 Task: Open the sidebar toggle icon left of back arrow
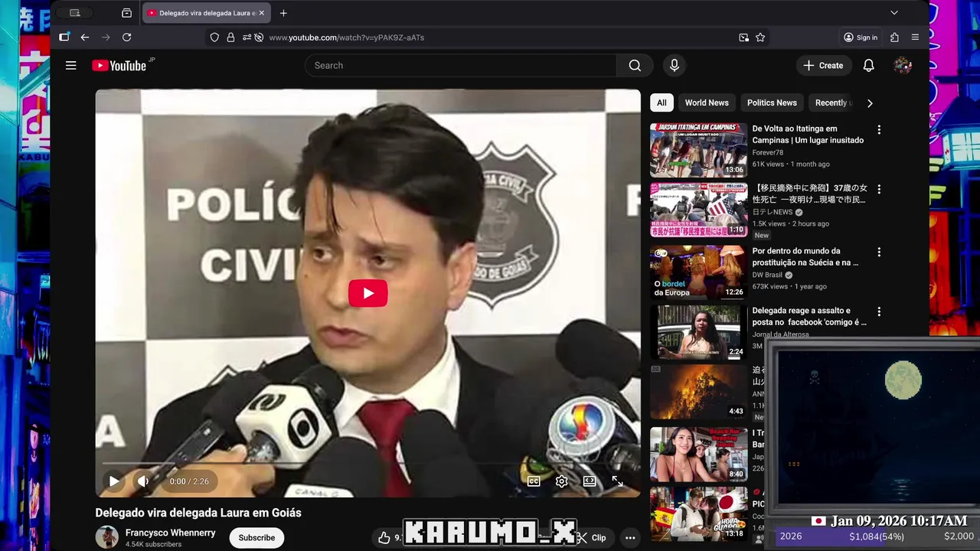(64, 37)
